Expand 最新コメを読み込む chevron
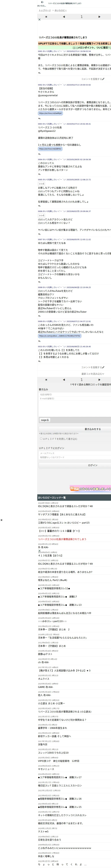Viewport: 111px width, 868px height. (93, 374)
